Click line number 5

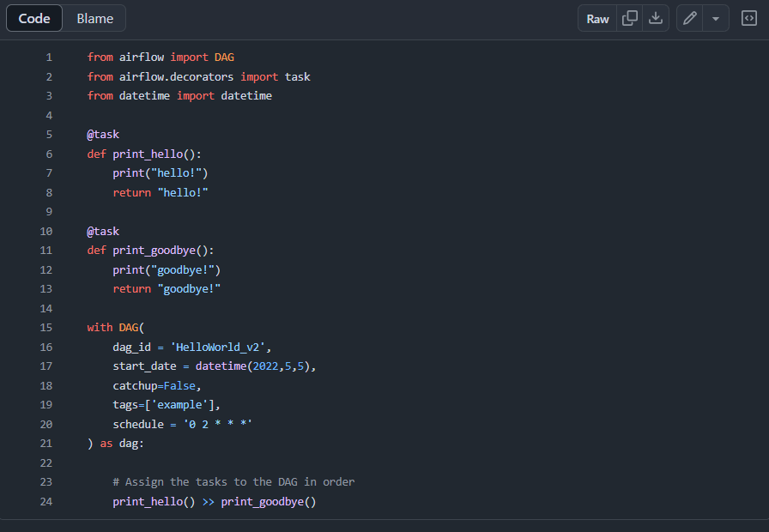[49, 134]
